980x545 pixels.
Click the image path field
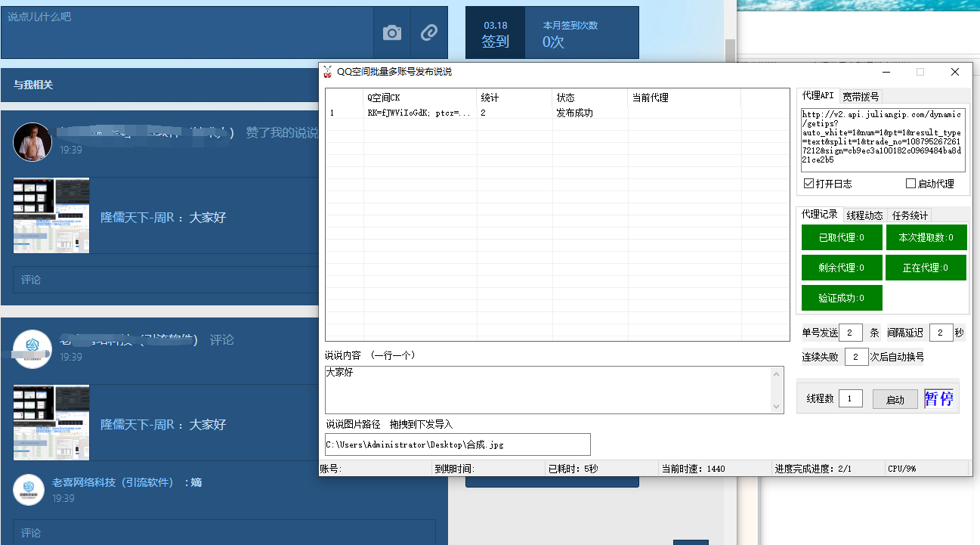pos(458,444)
